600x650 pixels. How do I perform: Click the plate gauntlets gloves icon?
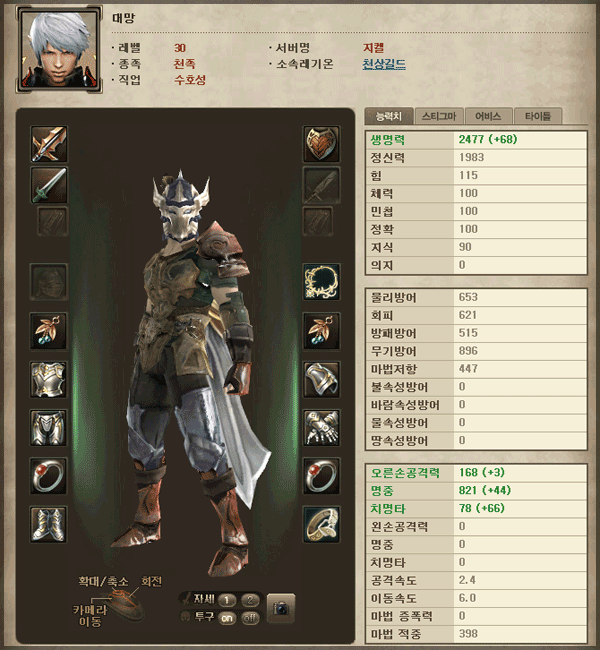(321, 428)
